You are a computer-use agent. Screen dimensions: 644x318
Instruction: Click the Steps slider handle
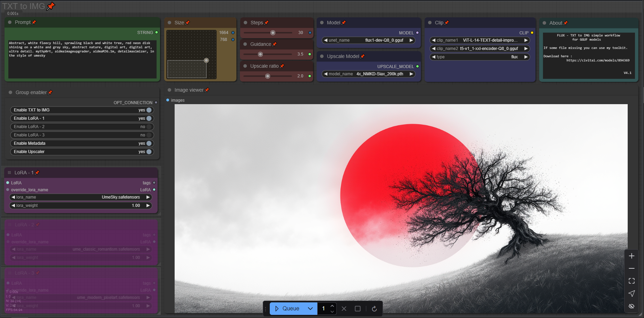click(x=273, y=33)
